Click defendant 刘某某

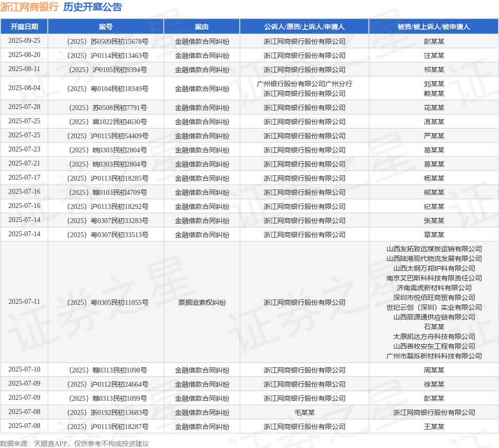(x=434, y=84)
